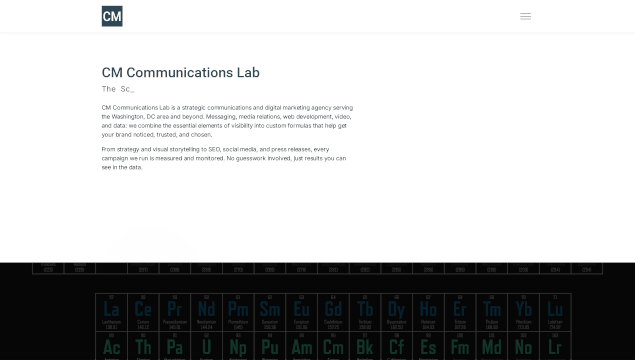Click the Pa Protactinium element tile
640x360 pixels.
point(175,346)
